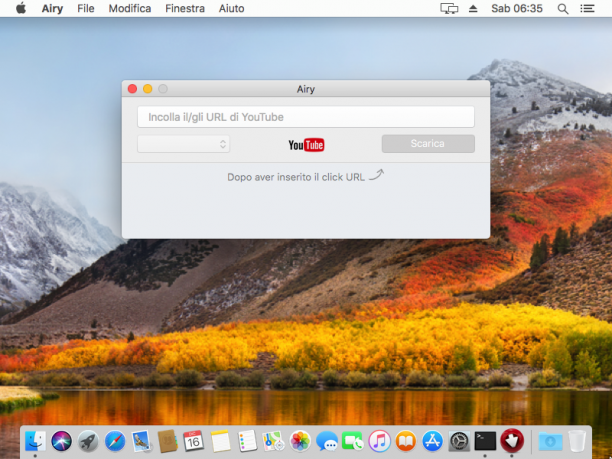612x459 pixels.
Task: Launch Siri from the Dock
Action: click(61, 441)
